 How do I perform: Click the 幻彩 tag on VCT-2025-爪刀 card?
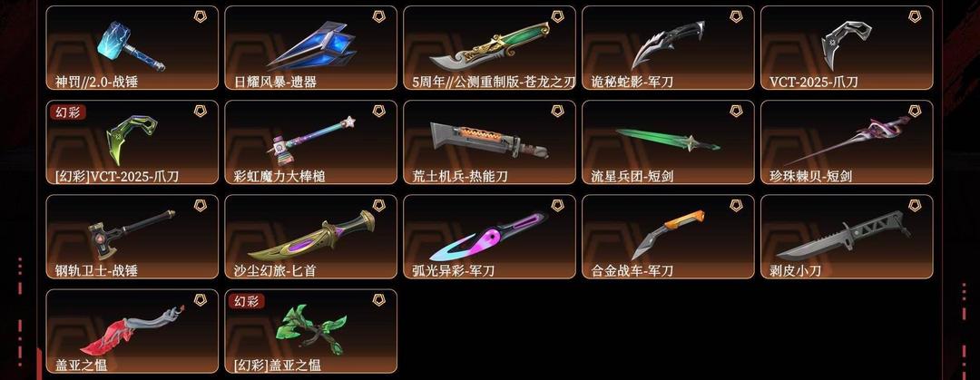click(x=67, y=112)
